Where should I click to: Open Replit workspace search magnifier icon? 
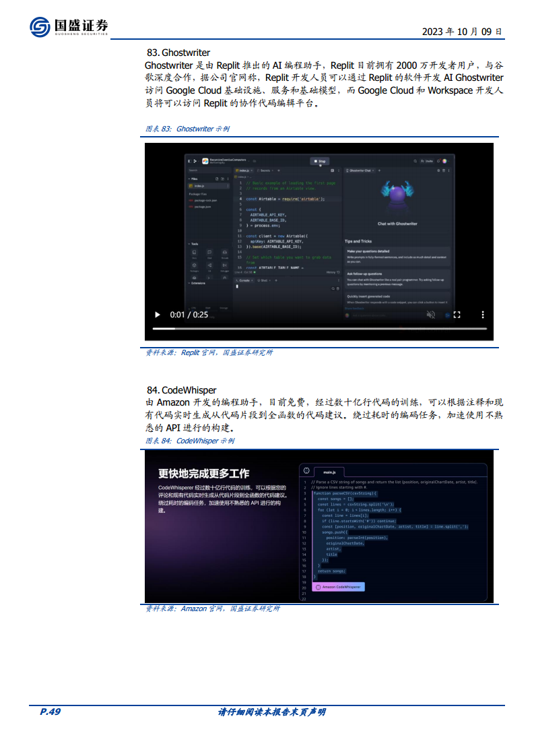click(415, 161)
